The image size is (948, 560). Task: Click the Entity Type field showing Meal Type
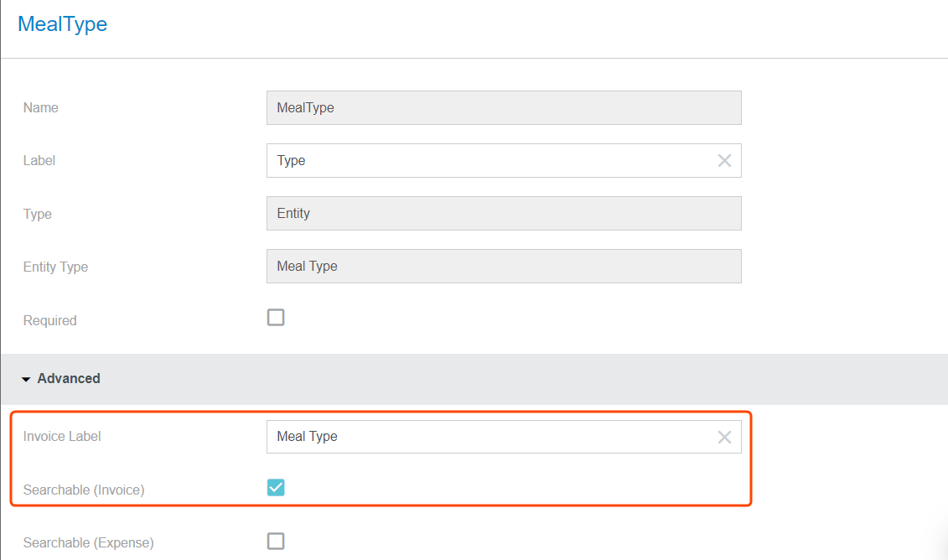503,267
